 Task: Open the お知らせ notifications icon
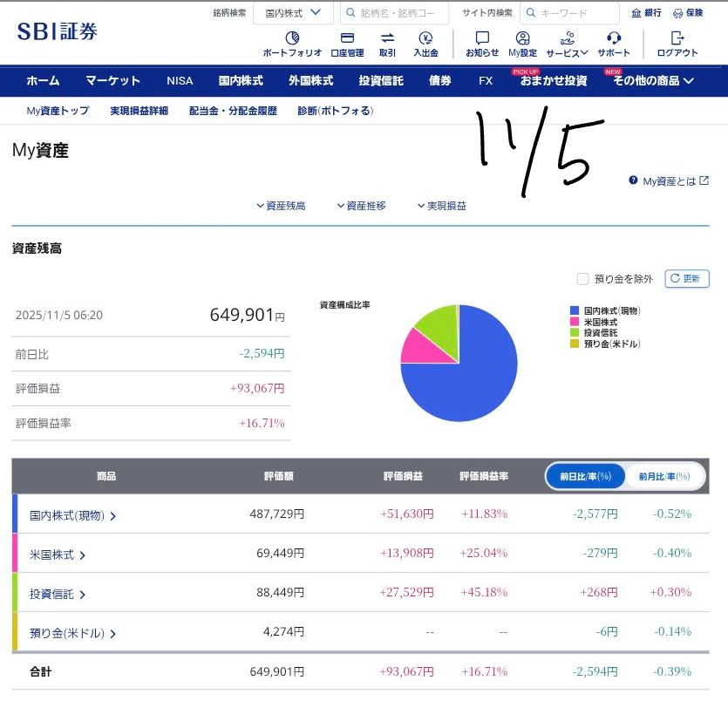482,38
